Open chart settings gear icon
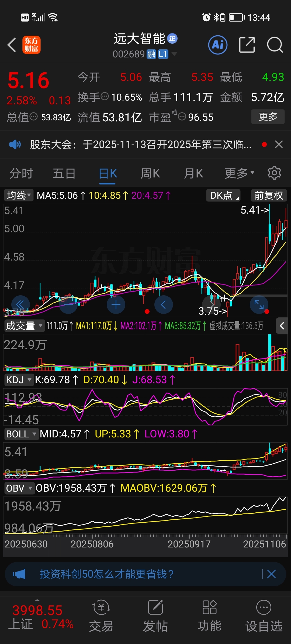The image size is (291, 644). (274, 173)
